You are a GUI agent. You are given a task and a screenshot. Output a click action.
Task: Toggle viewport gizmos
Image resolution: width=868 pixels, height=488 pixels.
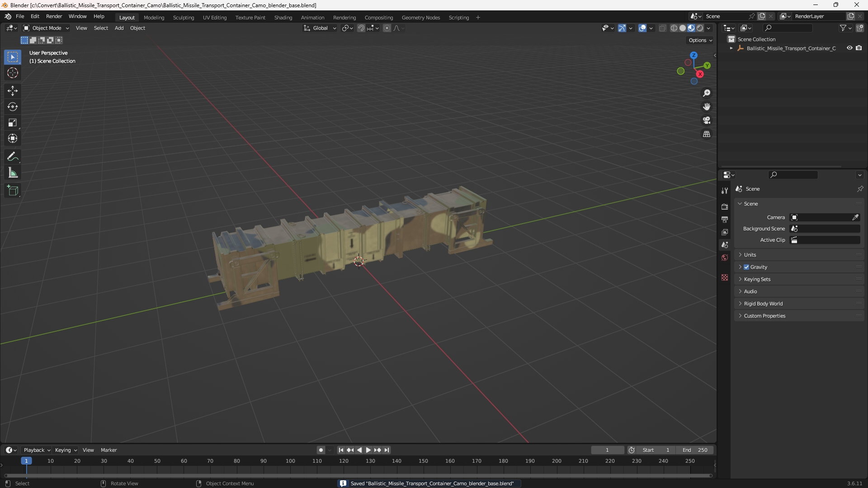click(x=622, y=28)
